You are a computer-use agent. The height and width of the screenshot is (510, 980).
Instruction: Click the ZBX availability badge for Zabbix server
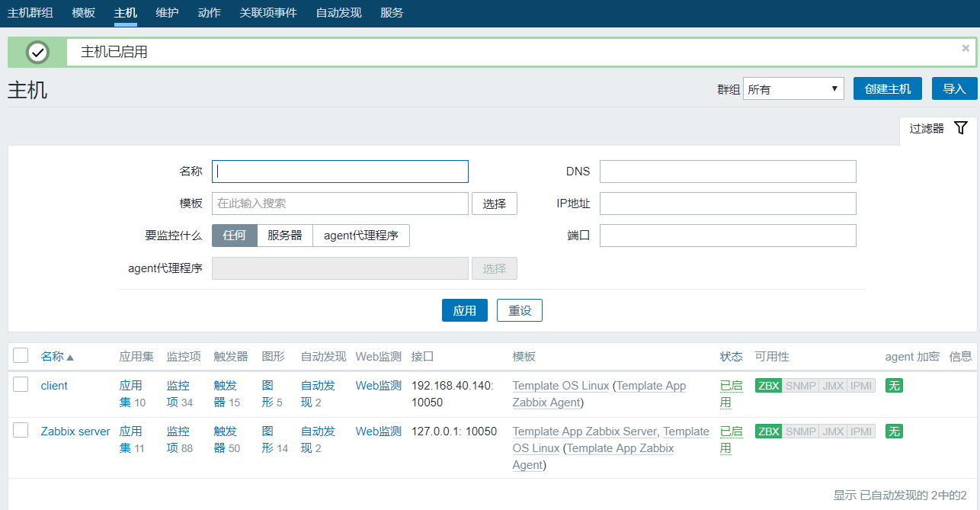coord(769,431)
